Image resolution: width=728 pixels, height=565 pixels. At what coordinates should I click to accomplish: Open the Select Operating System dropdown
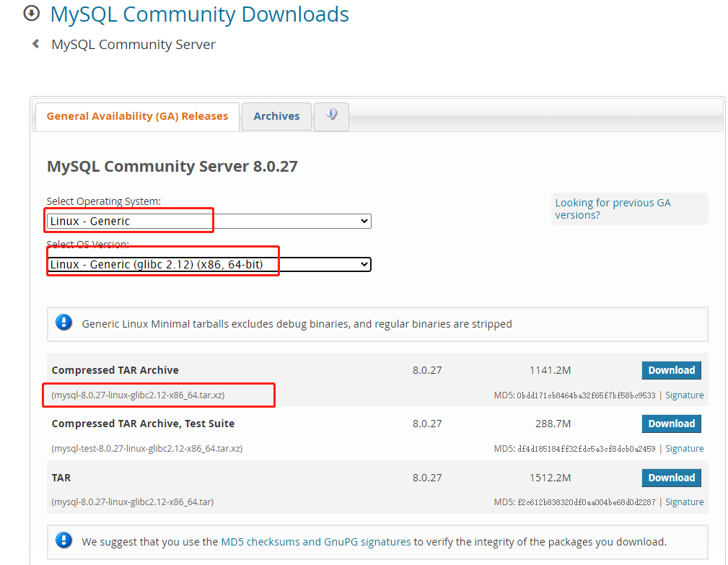[209, 221]
